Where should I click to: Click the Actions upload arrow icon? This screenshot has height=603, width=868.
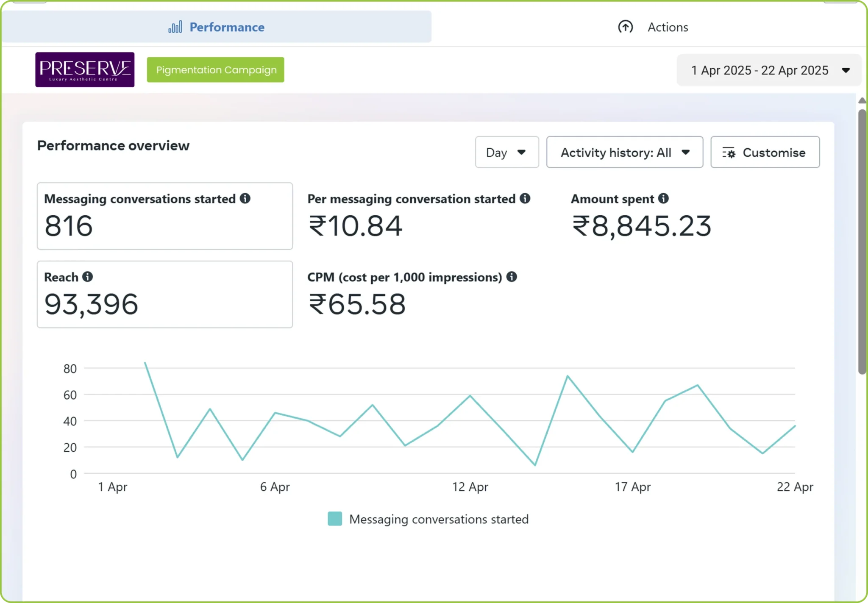pyautogui.click(x=625, y=27)
